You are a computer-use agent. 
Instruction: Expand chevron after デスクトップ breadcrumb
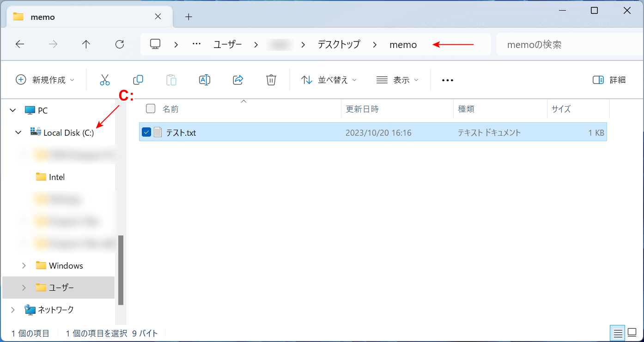(375, 45)
